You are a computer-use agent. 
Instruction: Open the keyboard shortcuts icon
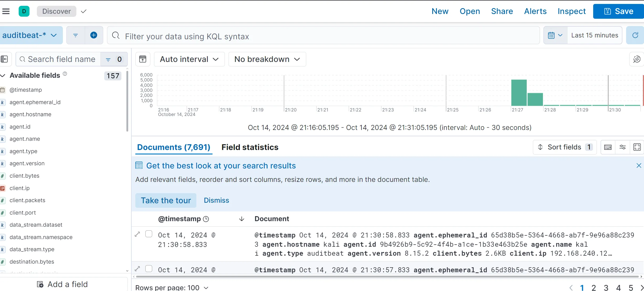[608, 147]
